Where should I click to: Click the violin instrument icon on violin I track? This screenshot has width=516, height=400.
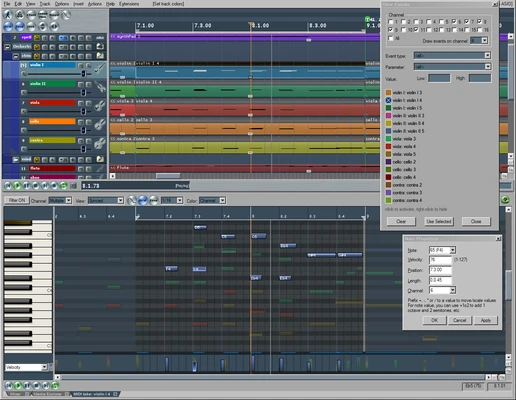click(x=99, y=68)
